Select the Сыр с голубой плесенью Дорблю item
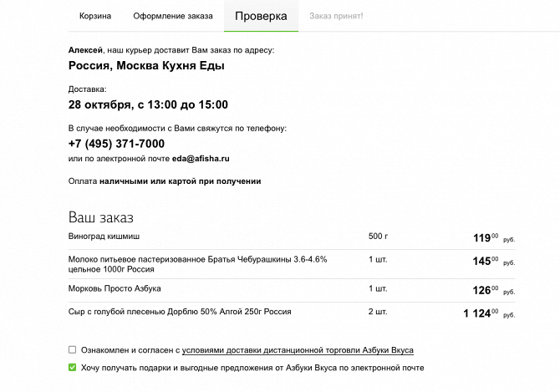This screenshot has width=560, height=392. (x=180, y=312)
